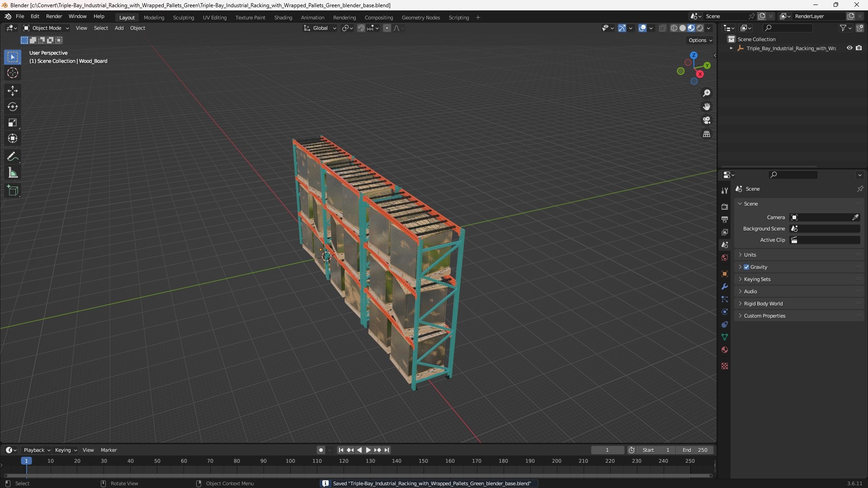Switch to Modeling workspace tab
This screenshot has height=488, width=868.
click(154, 18)
